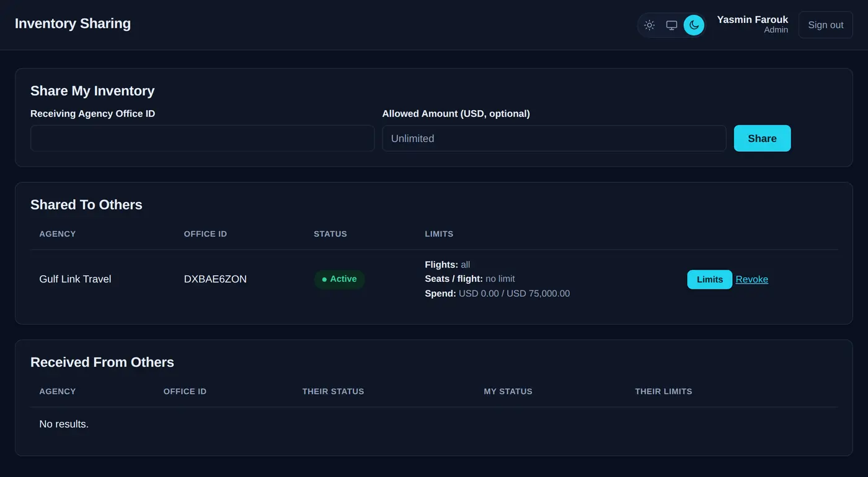This screenshot has height=477, width=868.
Task: Click office ID DXBAE6ZON
Action: point(215,279)
